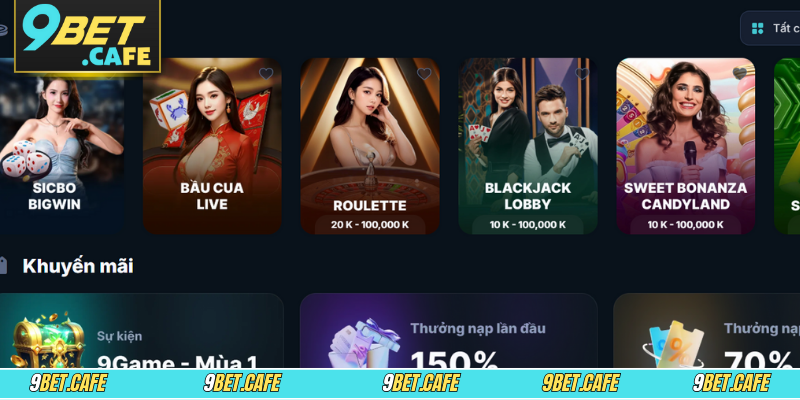This screenshot has width=800, height=400.
Task: Click the grid icon beside Tất cả
Action: (758, 29)
